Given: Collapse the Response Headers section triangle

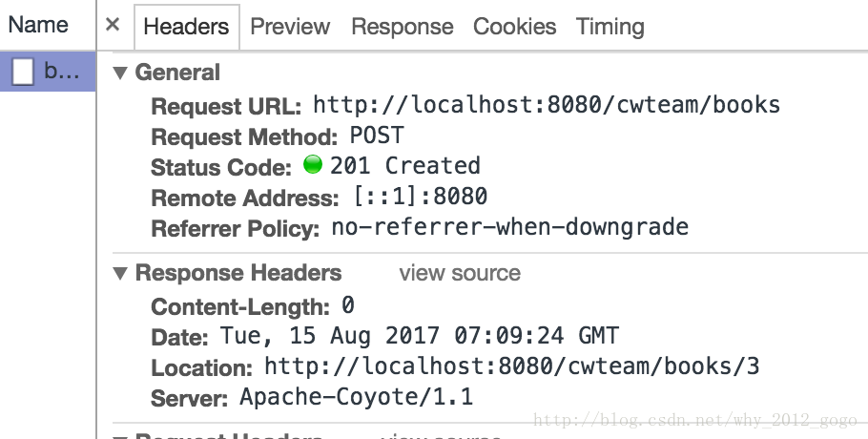Looking at the screenshot, I should (x=120, y=273).
